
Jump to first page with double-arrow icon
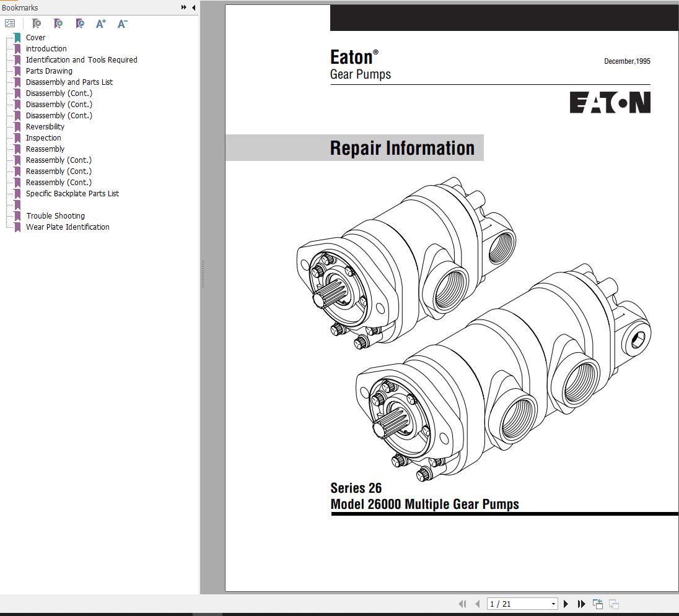point(462,604)
